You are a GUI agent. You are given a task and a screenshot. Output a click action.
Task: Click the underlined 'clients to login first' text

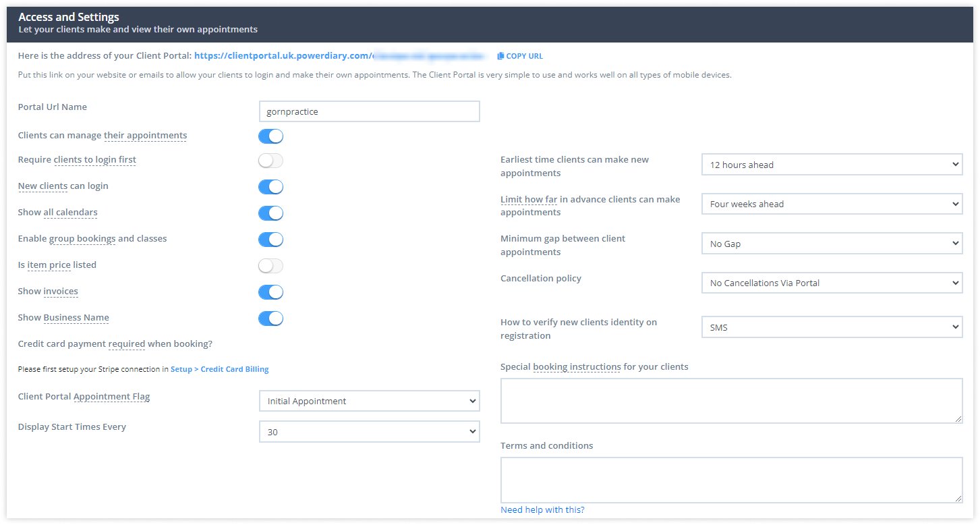click(95, 160)
